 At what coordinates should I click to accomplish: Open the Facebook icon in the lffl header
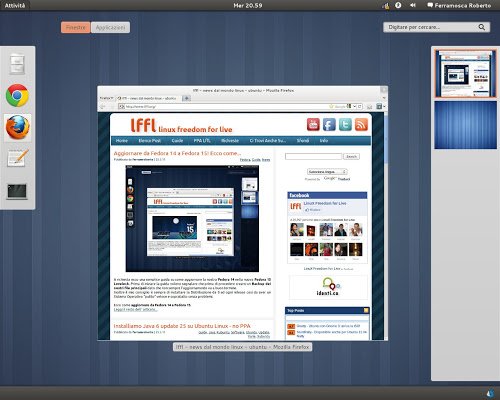pyautogui.click(x=329, y=125)
